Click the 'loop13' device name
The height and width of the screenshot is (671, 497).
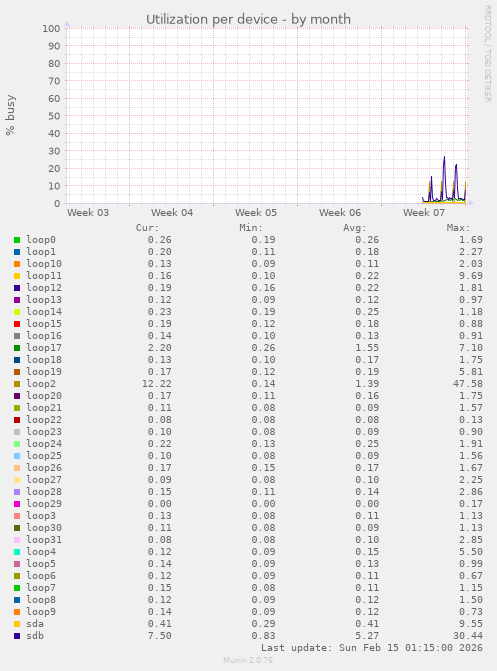pyautogui.click(x=44, y=300)
